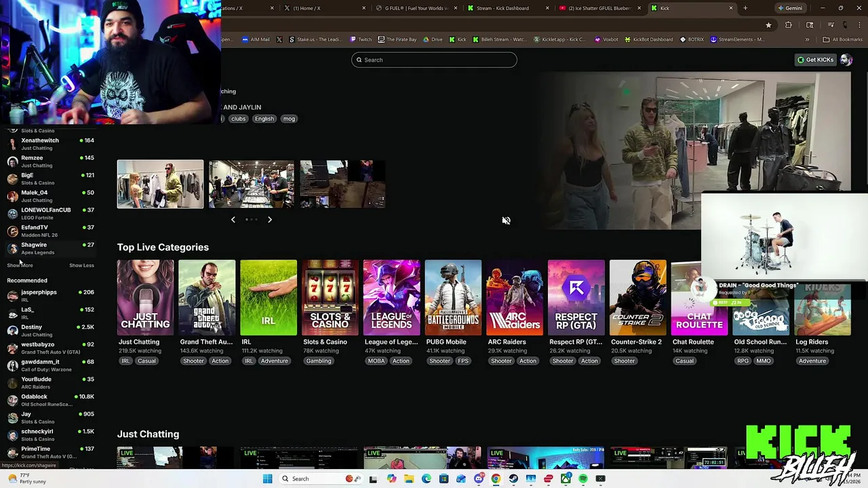Image resolution: width=868 pixels, height=488 pixels.
Task: Click the Chrome taskbar icon
Action: click(x=496, y=479)
